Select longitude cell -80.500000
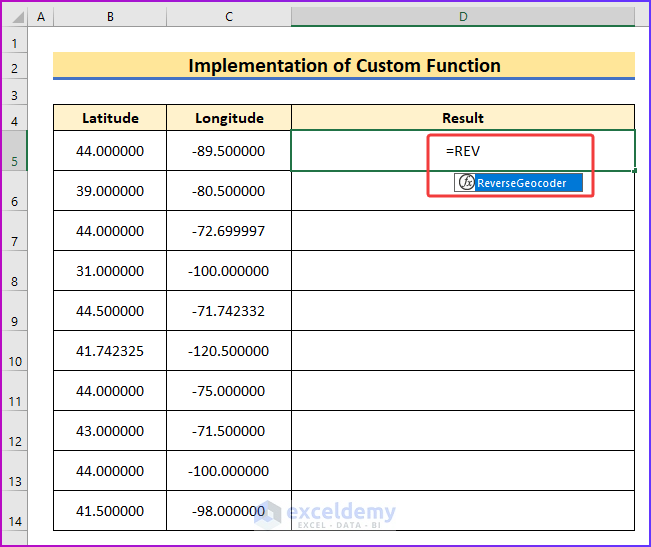This screenshot has width=651, height=547. point(229,190)
